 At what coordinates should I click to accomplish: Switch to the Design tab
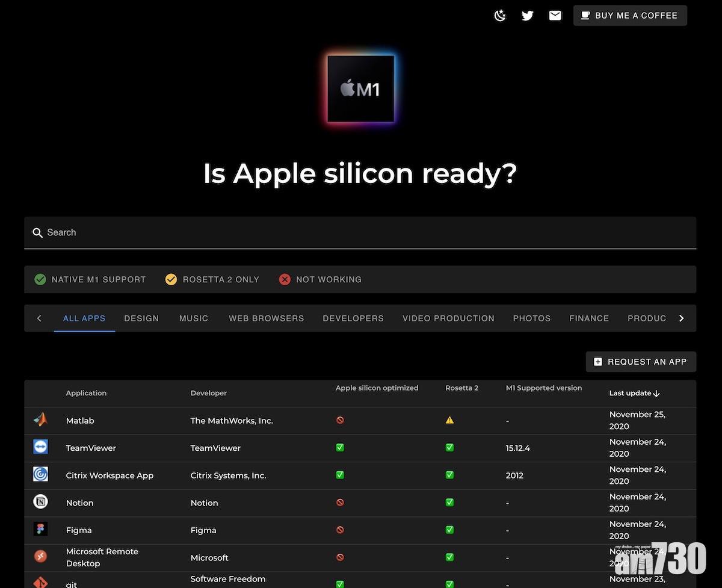[x=141, y=318]
